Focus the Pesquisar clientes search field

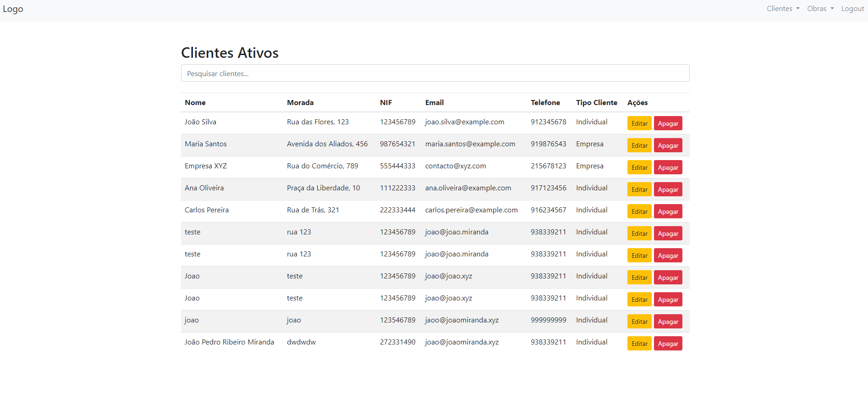click(435, 73)
